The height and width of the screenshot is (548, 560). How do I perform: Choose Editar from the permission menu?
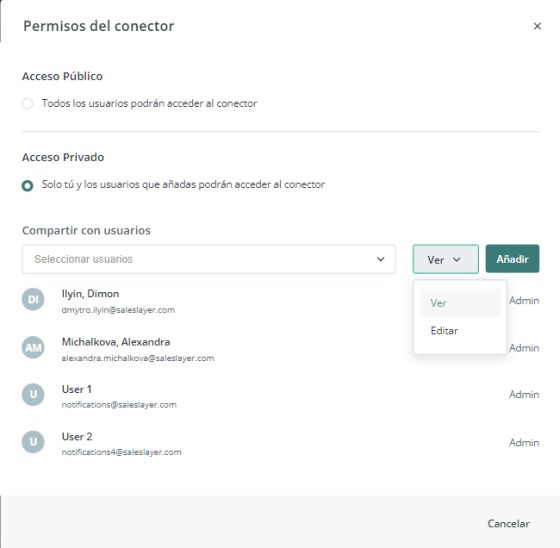coord(460,331)
